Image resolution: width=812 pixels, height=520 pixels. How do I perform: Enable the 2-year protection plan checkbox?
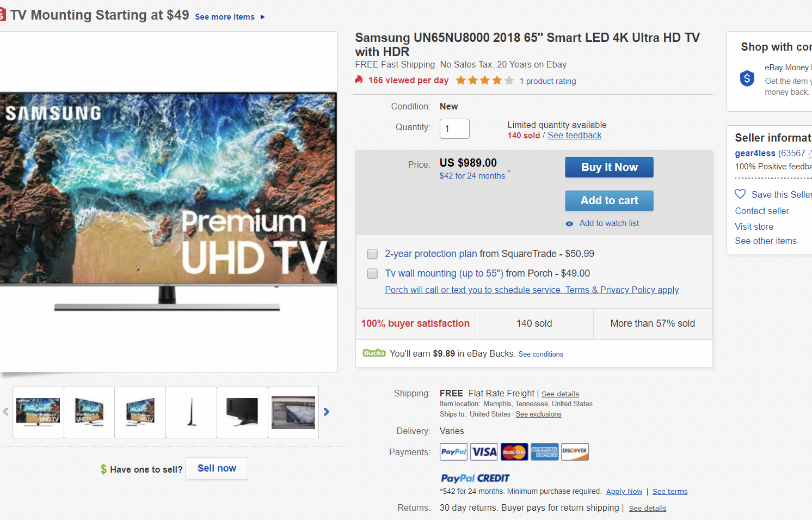[x=372, y=254]
